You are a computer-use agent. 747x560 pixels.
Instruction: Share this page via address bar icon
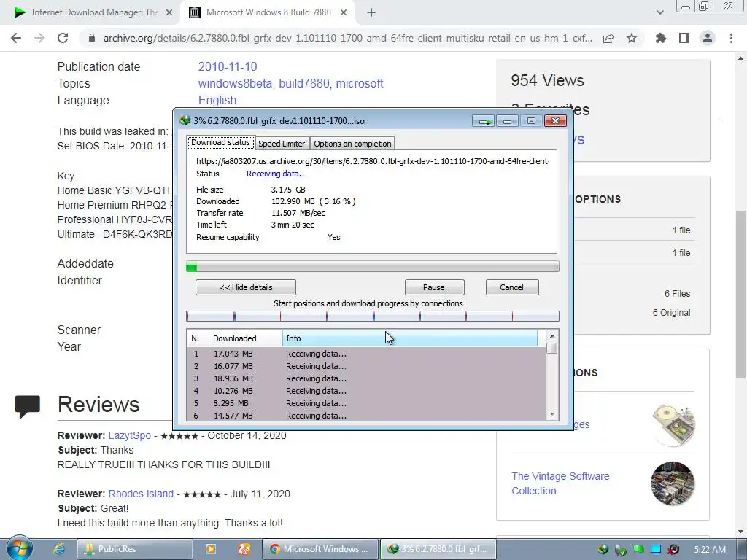(x=608, y=39)
